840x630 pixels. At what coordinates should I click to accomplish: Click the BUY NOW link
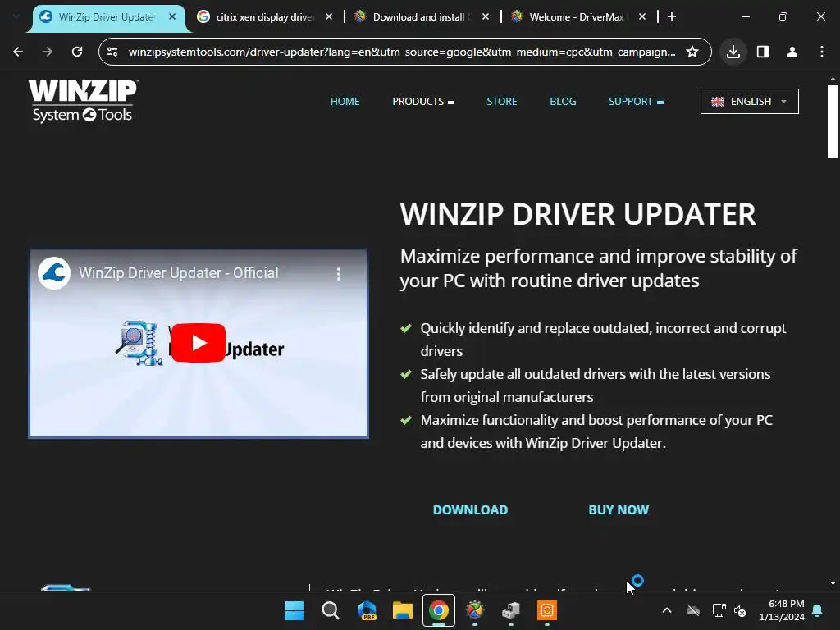point(619,510)
